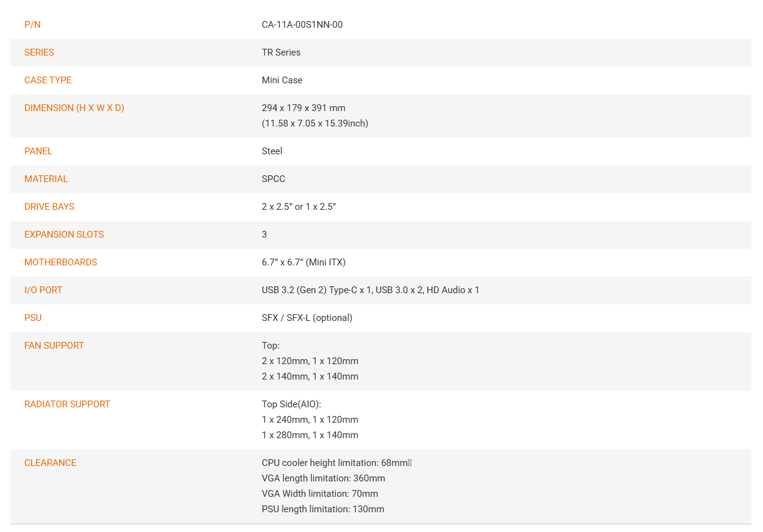The height and width of the screenshot is (532, 763).
Task: Click the RADIATOR SUPPORT label
Action: click(67, 404)
